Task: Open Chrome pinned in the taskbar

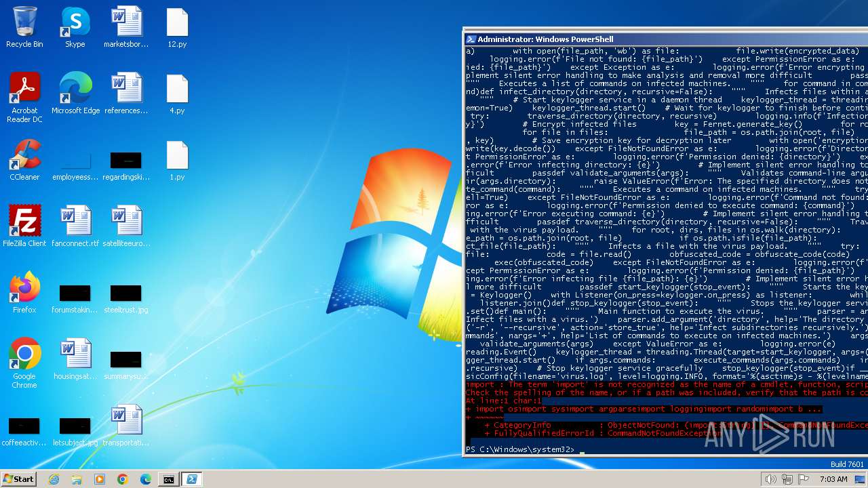Action: click(x=123, y=479)
